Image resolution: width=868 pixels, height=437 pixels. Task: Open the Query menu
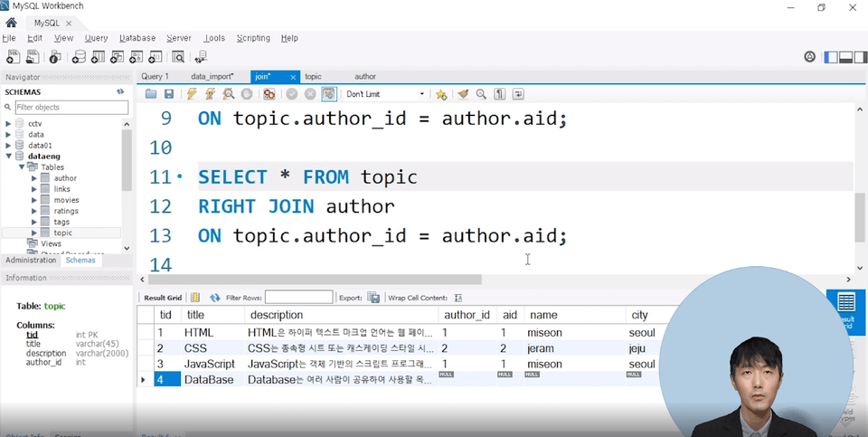(97, 38)
